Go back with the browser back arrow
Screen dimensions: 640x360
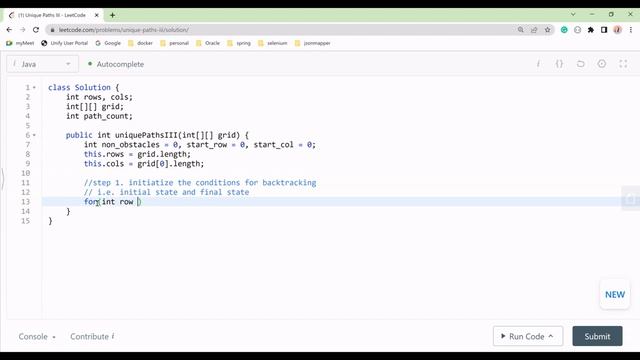pos(9,30)
